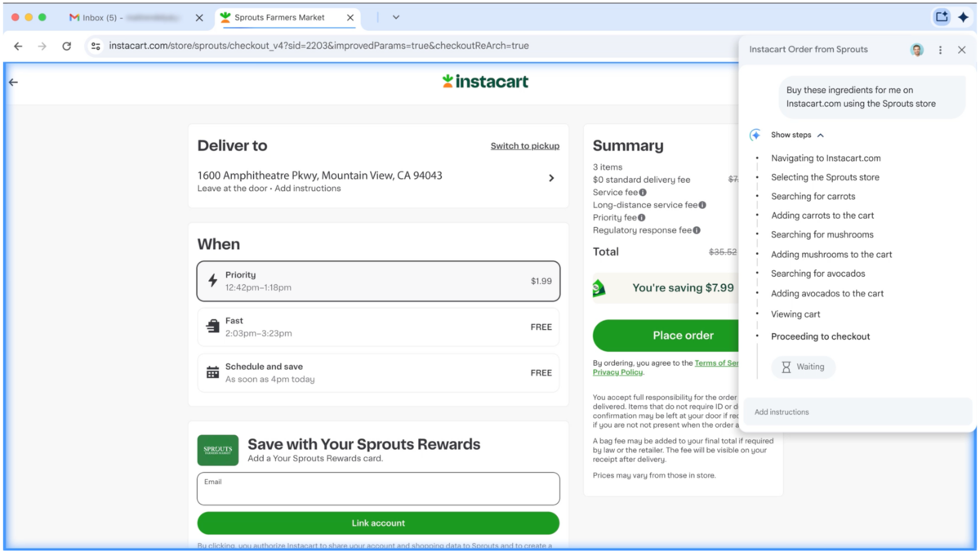The height and width of the screenshot is (556, 980).
Task: Reload the page
Action: tap(67, 47)
